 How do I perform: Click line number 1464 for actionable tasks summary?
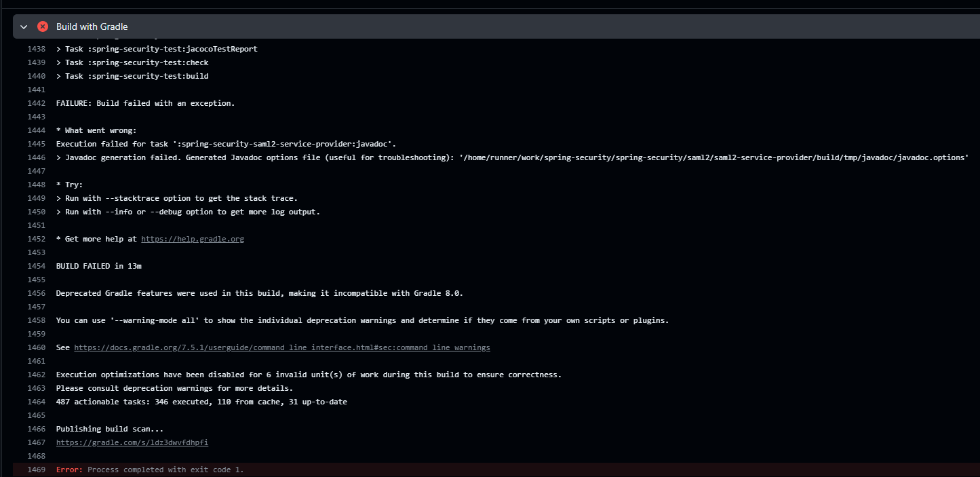[36, 402]
